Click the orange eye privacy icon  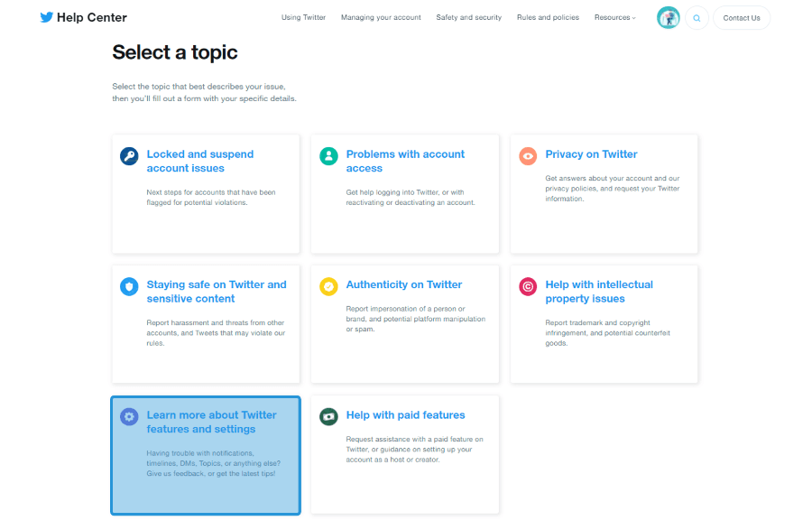tap(528, 156)
